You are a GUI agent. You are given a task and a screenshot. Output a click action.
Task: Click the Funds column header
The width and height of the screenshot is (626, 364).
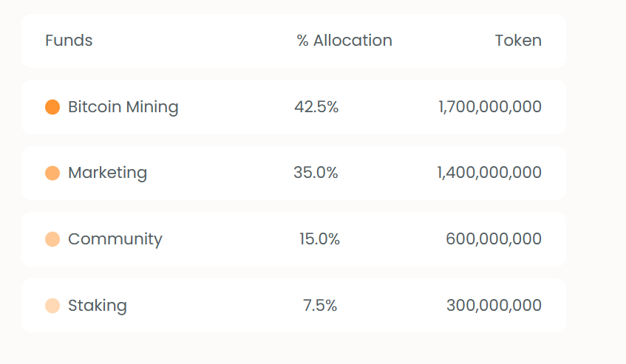pos(69,41)
